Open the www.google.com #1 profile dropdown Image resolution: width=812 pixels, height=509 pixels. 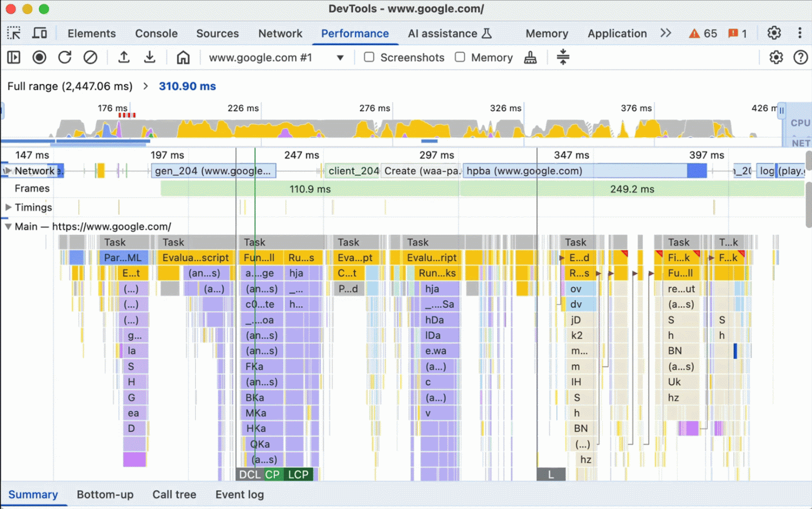click(x=277, y=57)
